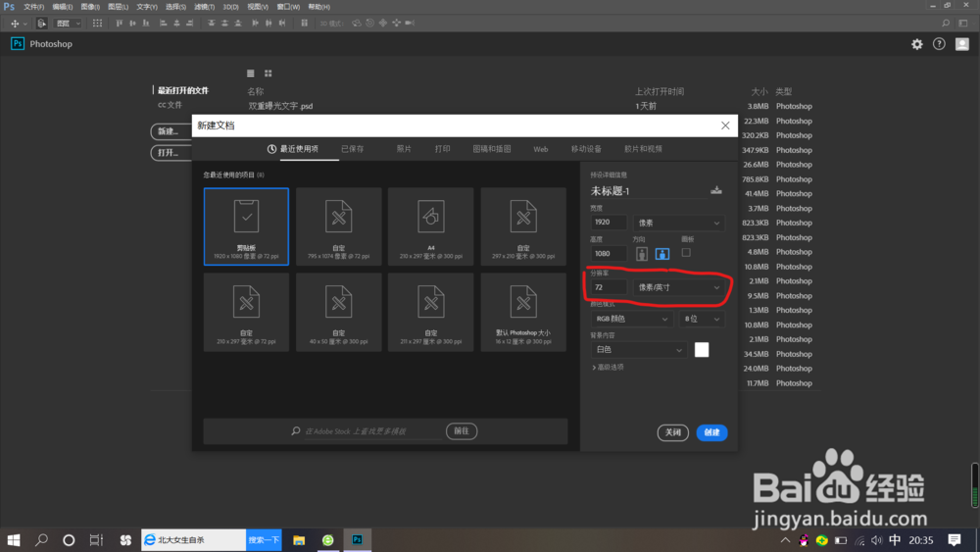Viewport: 980px width, 552px height.
Task: Open the Windows Start menu
Action: pos(13,540)
